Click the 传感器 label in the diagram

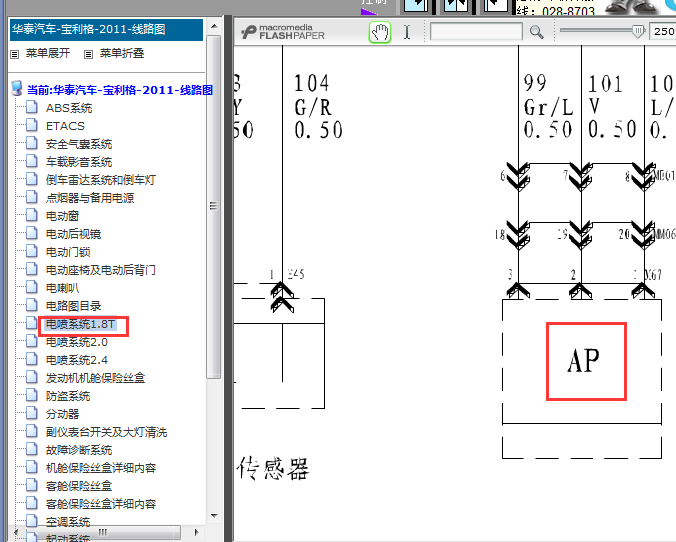click(273, 469)
